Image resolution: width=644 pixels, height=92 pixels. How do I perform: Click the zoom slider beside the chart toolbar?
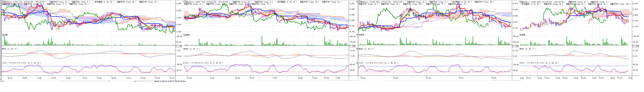tap(145, 81)
